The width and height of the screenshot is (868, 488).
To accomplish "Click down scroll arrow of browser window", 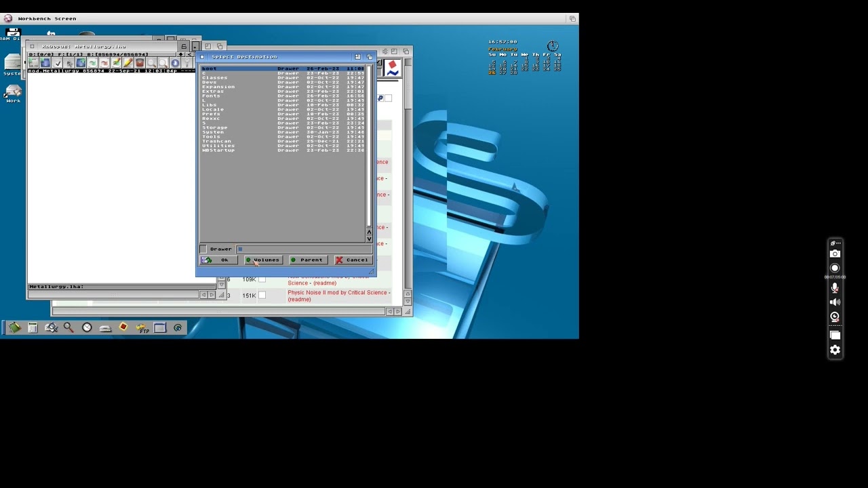I will coord(408,302).
